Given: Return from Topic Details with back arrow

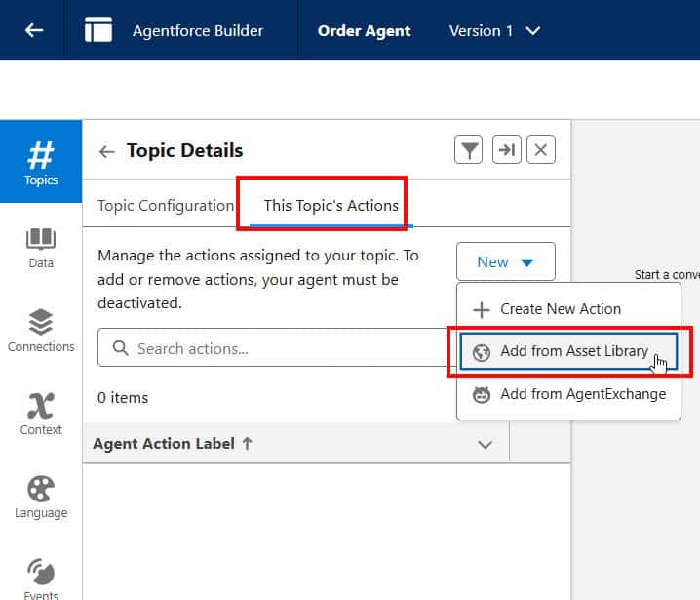Looking at the screenshot, I should coord(106,151).
